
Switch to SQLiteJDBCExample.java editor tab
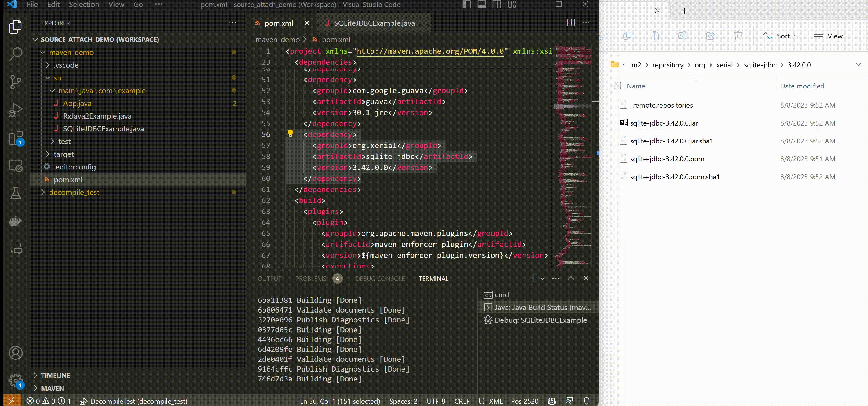click(x=374, y=23)
